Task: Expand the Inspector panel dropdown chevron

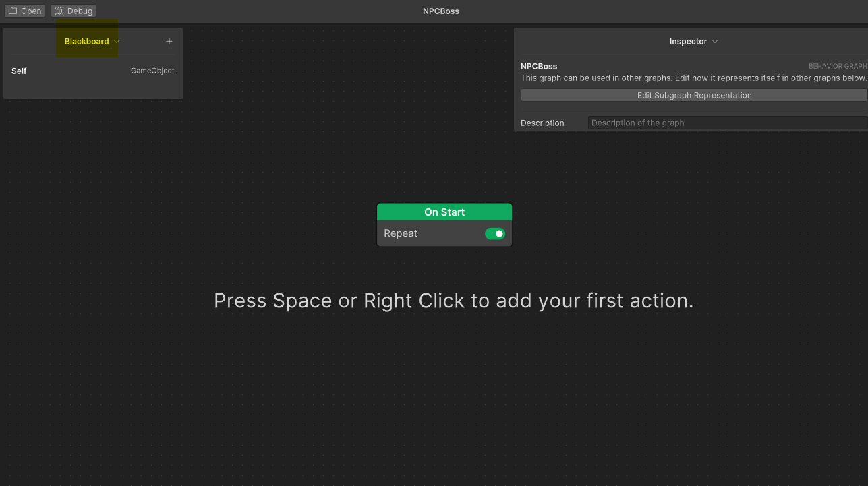Action: pyautogui.click(x=715, y=41)
